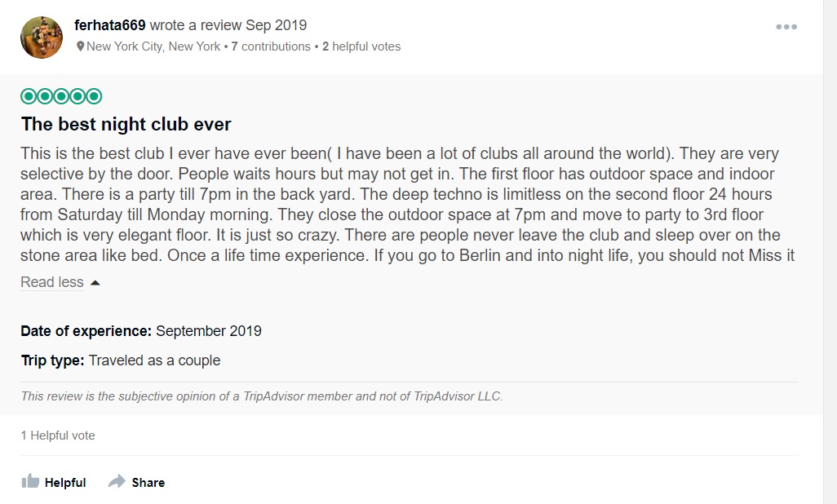Select the review title "The best night club ever"

point(126,124)
